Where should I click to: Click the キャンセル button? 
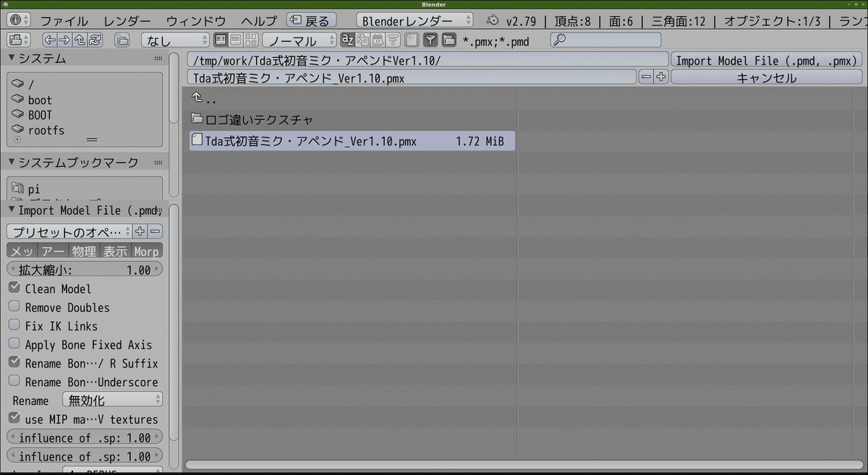(x=766, y=77)
